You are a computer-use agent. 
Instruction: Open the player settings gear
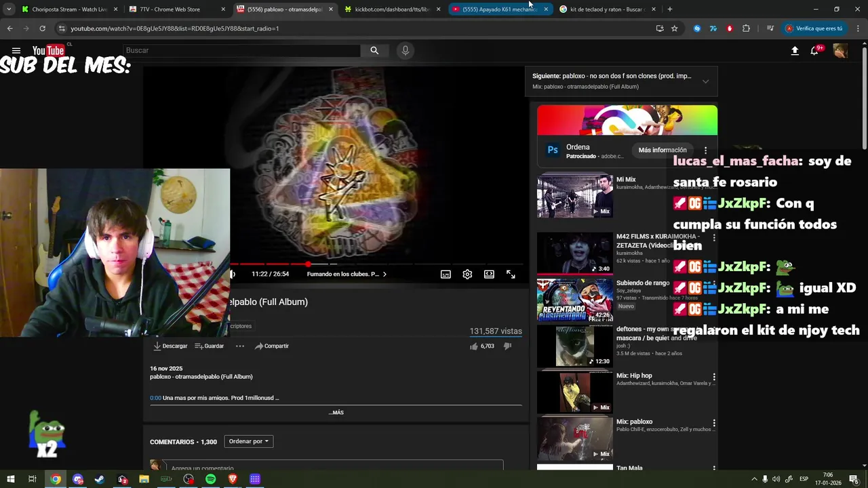(x=467, y=274)
